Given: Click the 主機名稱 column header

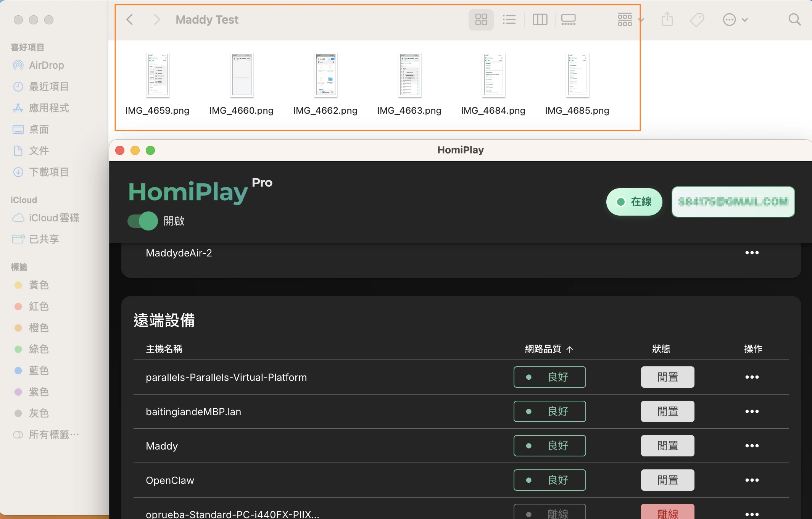Looking at the screenshot, I should (164, 349).
